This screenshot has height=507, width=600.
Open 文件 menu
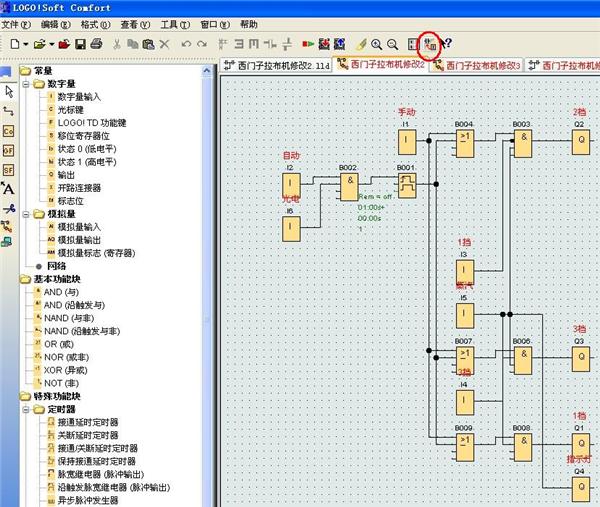(x=16, y=25)
